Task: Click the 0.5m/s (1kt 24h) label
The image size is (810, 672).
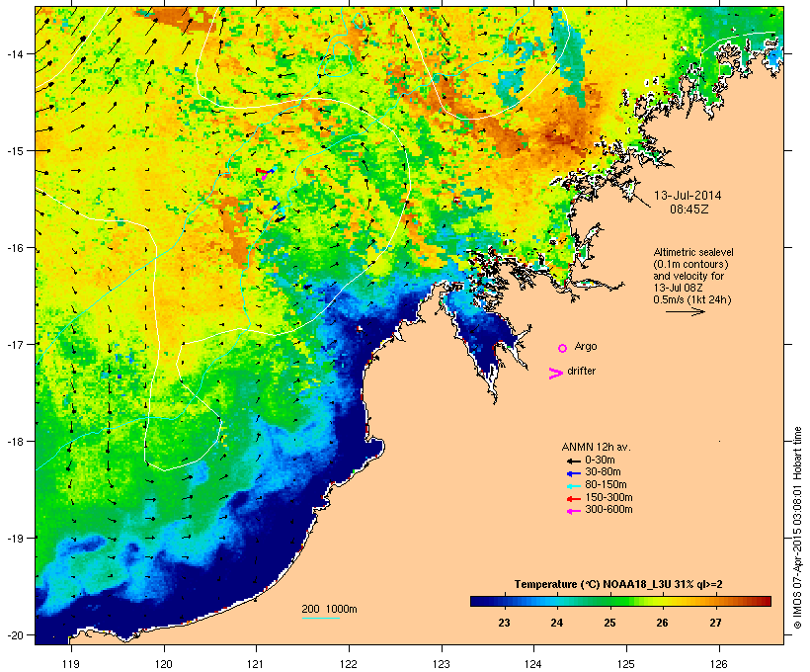Action: 692,299
